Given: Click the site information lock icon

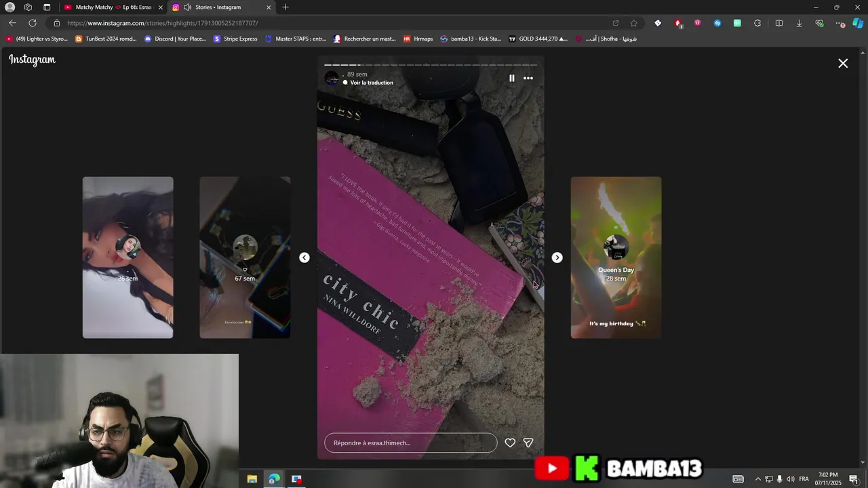Looking at the screenshot, I should click(57, 23).
